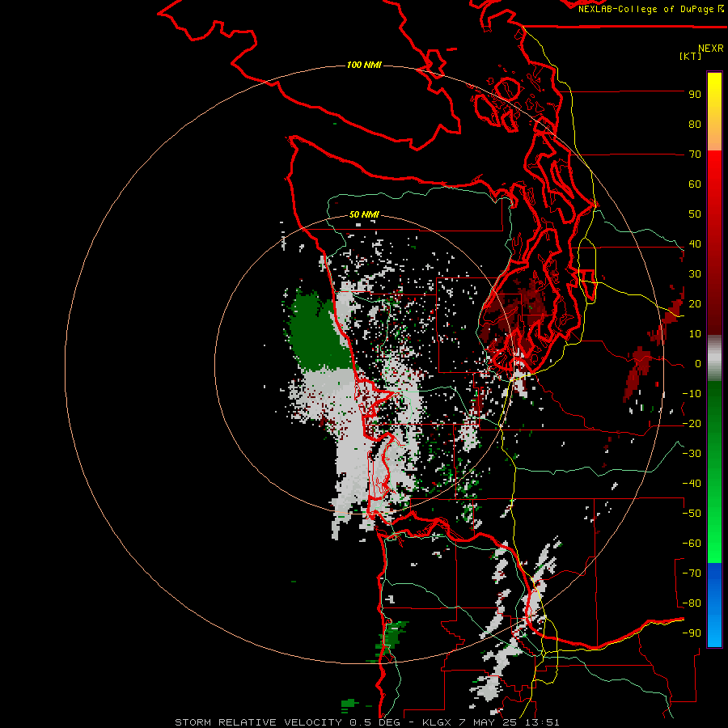This screenshot has height=728, width=728.
Task: Click the positive 50 scale value
Action: tap(695, 214)
